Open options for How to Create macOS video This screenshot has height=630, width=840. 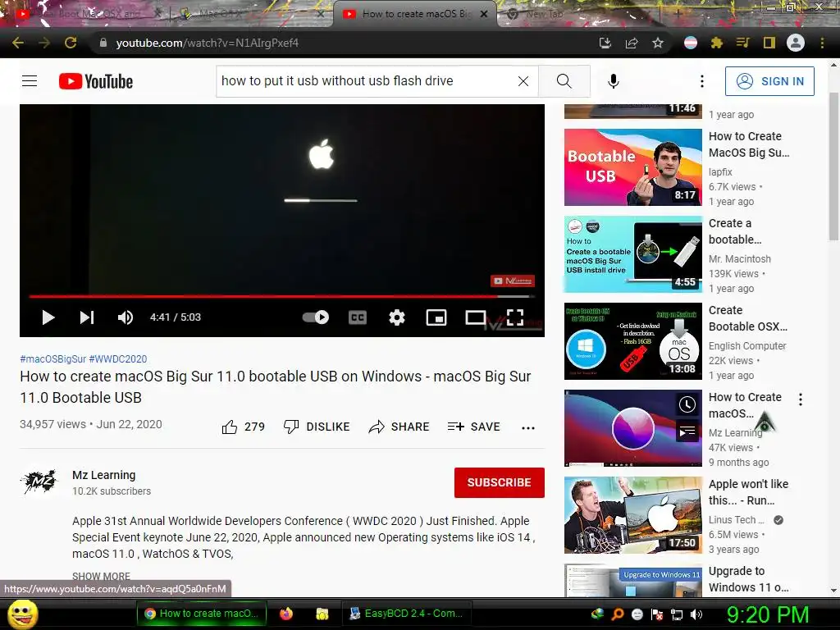click(801, 399)
